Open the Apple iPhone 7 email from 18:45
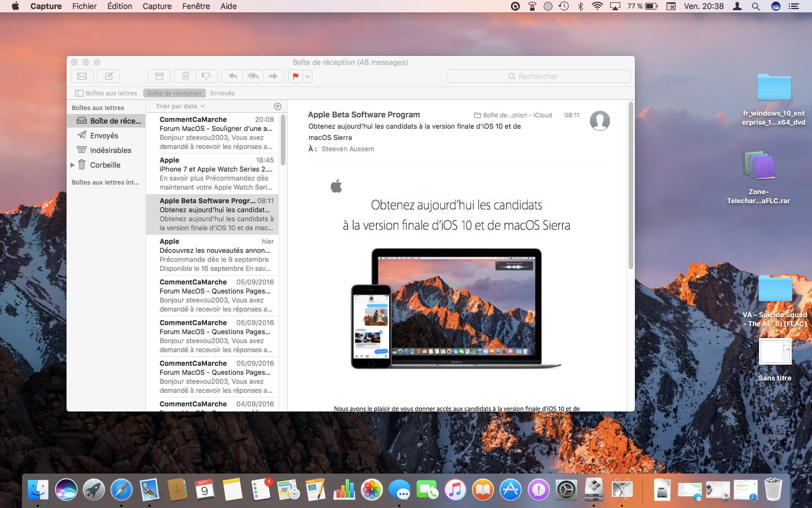 pyautogui.click(x=213, y=174)
